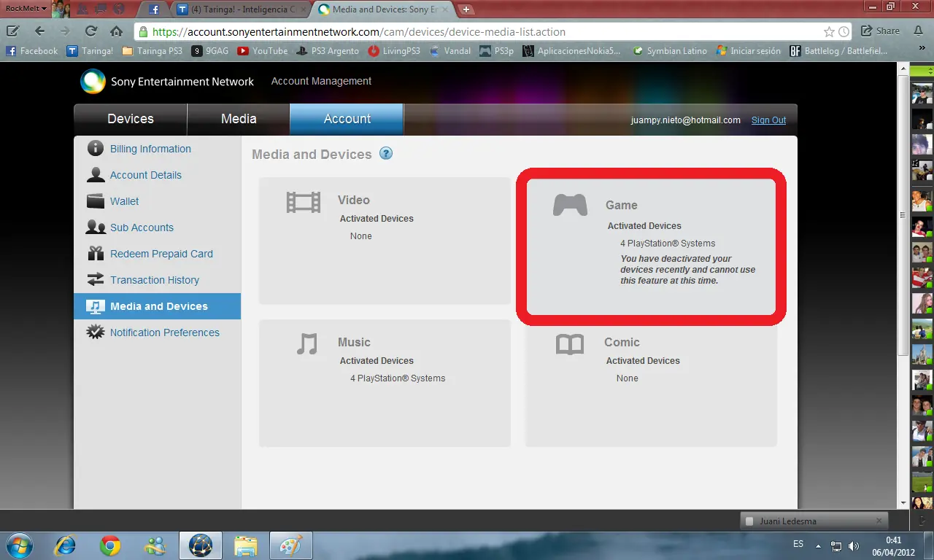The image size is (934, 560).
Task: Open the Battlelog / Battlefield bookmark
Action: [x=839, y=51]
